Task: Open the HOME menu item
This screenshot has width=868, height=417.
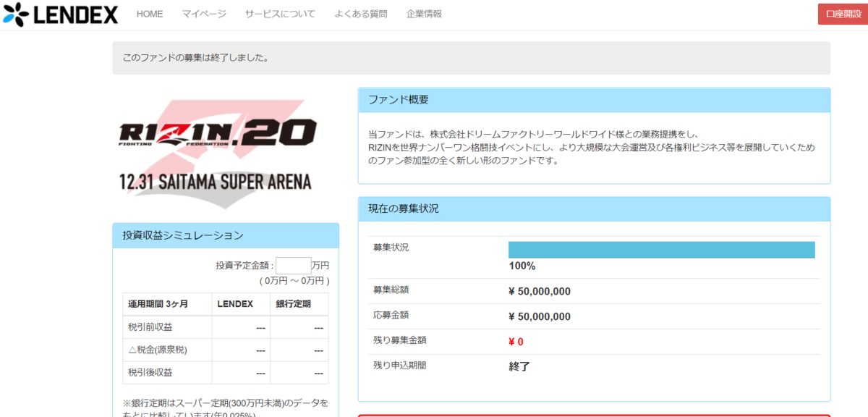Action: point(150,14)
